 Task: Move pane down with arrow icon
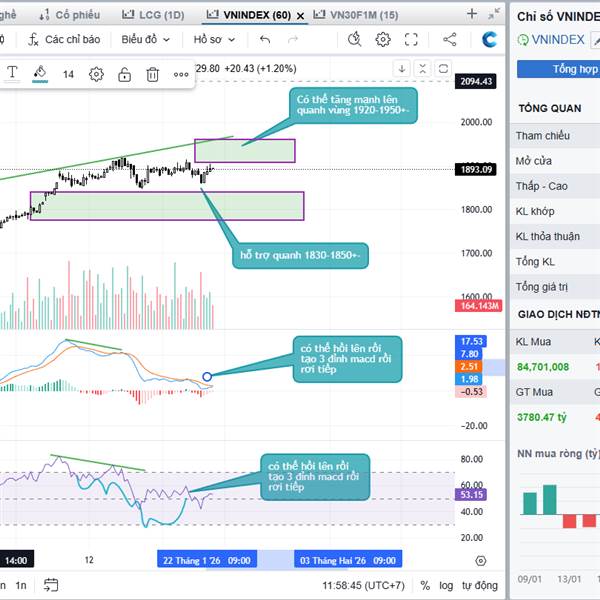point(402,69)
